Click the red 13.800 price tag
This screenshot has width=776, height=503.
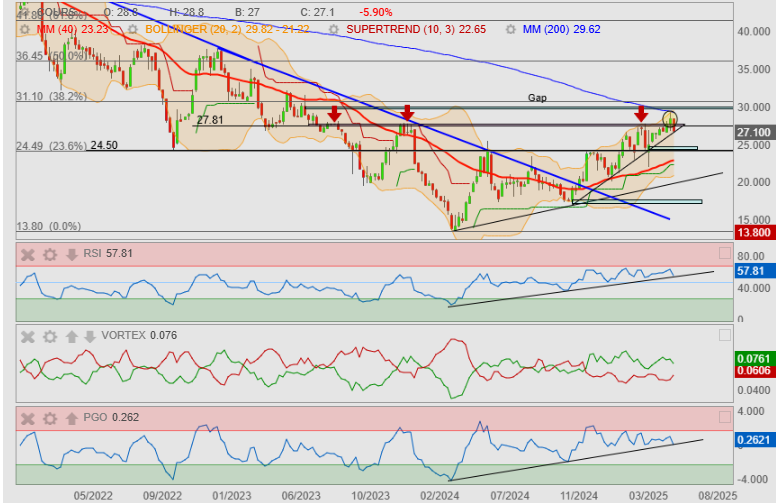754,232
